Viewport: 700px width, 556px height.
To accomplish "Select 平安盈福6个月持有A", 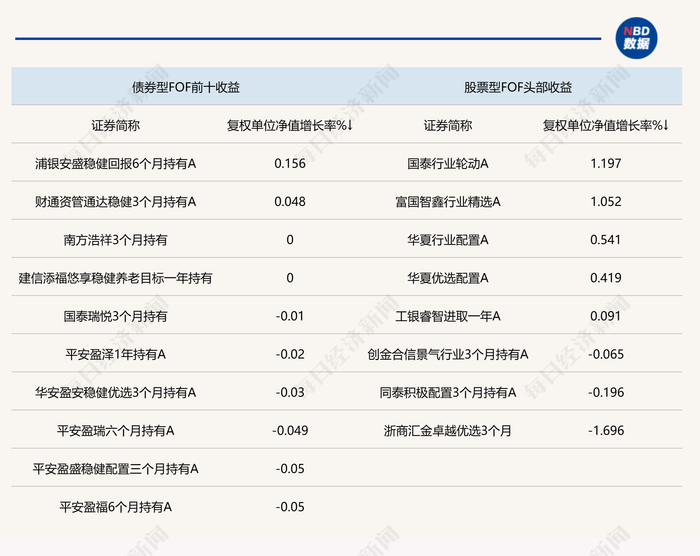I will (x=116, y=507).
